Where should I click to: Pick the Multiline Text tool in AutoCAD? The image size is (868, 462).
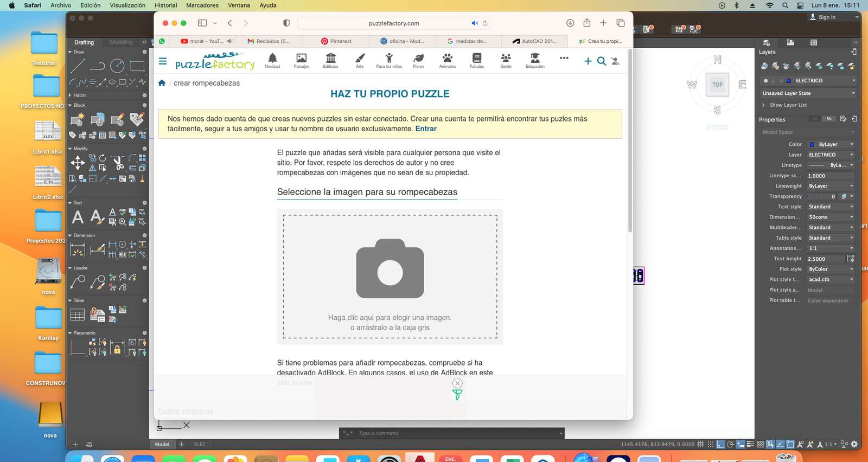78,217
